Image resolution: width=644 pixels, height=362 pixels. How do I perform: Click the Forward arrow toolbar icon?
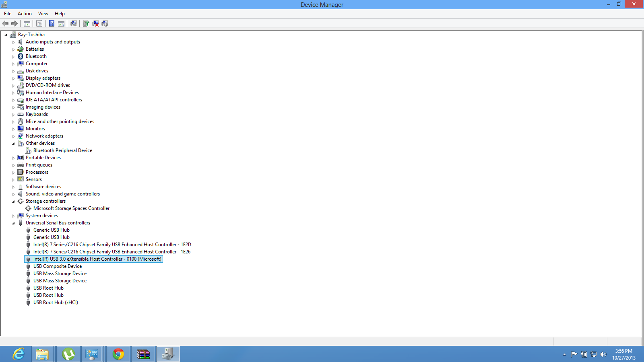point(14,23)
